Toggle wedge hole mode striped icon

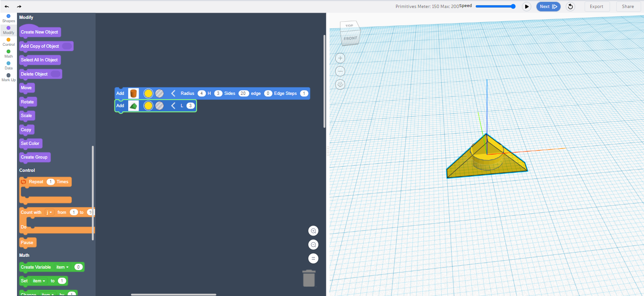159,106
